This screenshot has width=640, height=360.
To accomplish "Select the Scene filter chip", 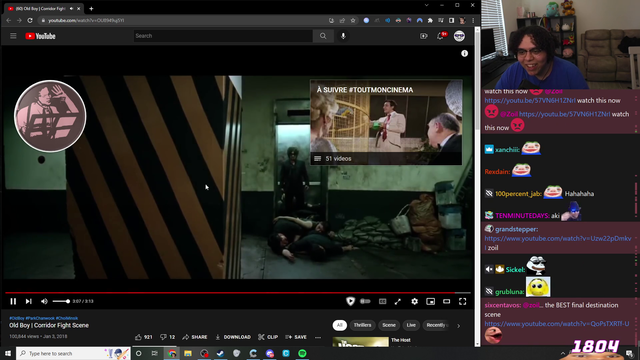I will [x=389, y=325].
